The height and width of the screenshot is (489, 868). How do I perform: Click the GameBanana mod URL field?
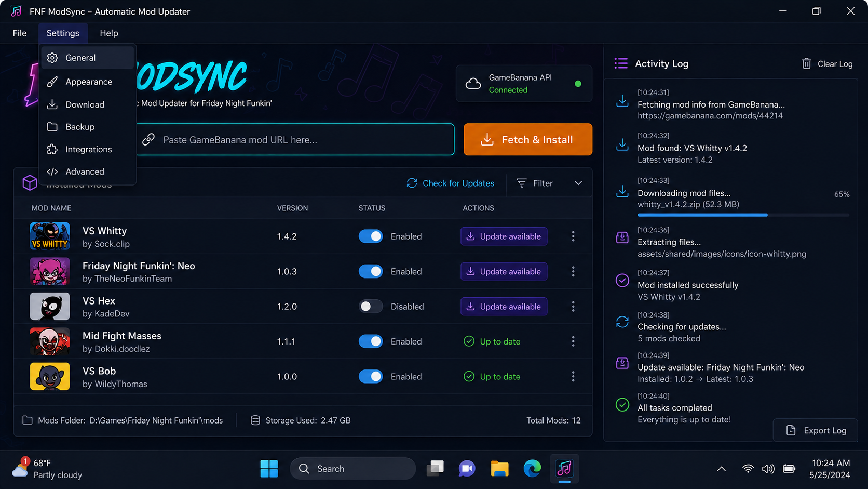(295, 139)
